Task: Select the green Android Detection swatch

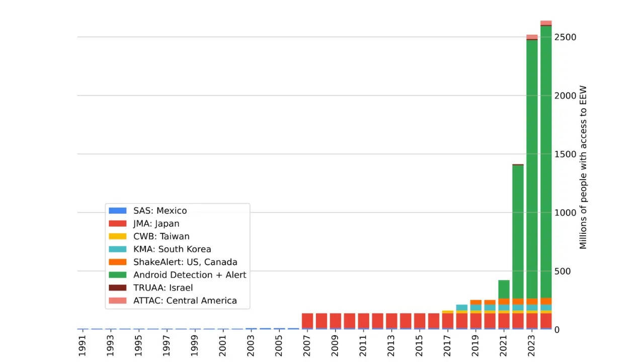Action: [x=118, y=275]
